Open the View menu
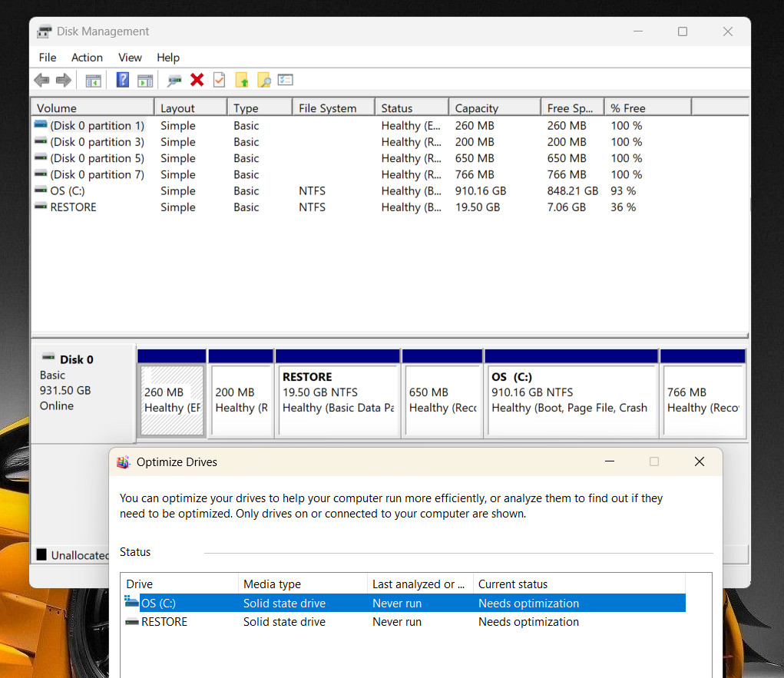The width and height of the screenshot is (784, 678). click(x=130, y=58)
